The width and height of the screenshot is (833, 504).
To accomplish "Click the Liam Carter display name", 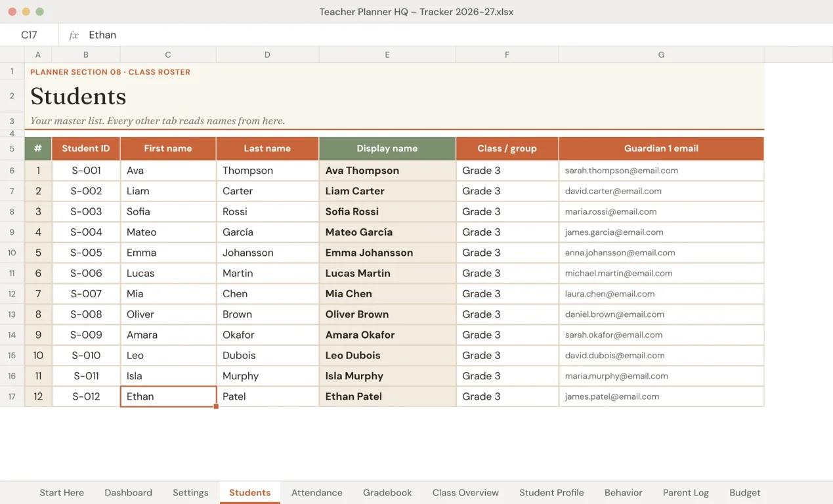I will tap(387, 191).
